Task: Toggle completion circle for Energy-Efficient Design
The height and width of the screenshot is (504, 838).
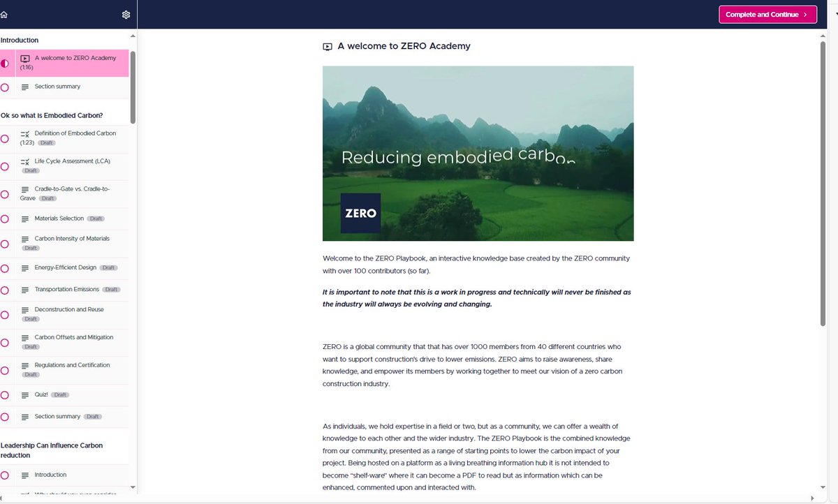Action: click(5, 268)
